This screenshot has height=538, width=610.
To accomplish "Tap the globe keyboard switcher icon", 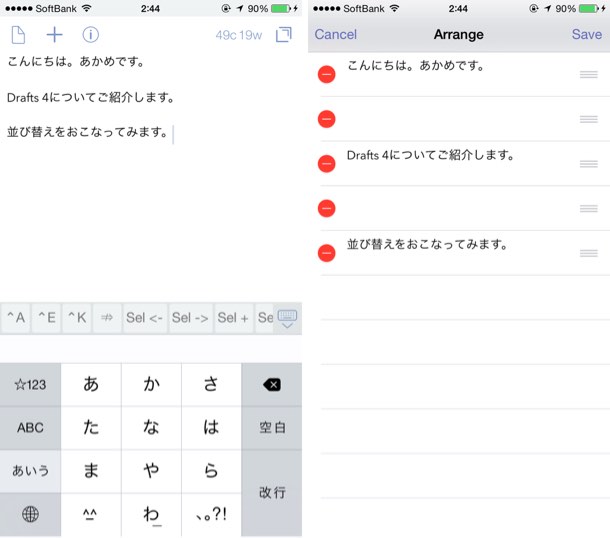I will [x=30, y=515].
